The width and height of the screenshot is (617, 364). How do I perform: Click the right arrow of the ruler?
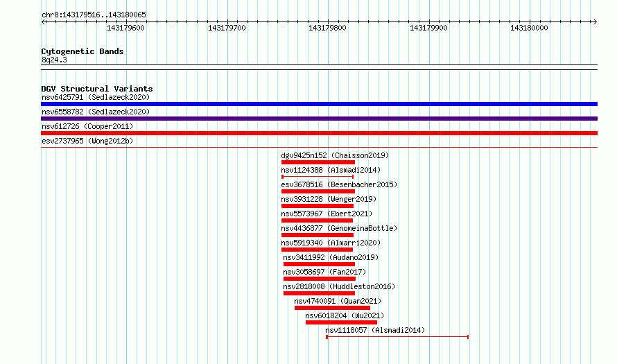point(595,21)
